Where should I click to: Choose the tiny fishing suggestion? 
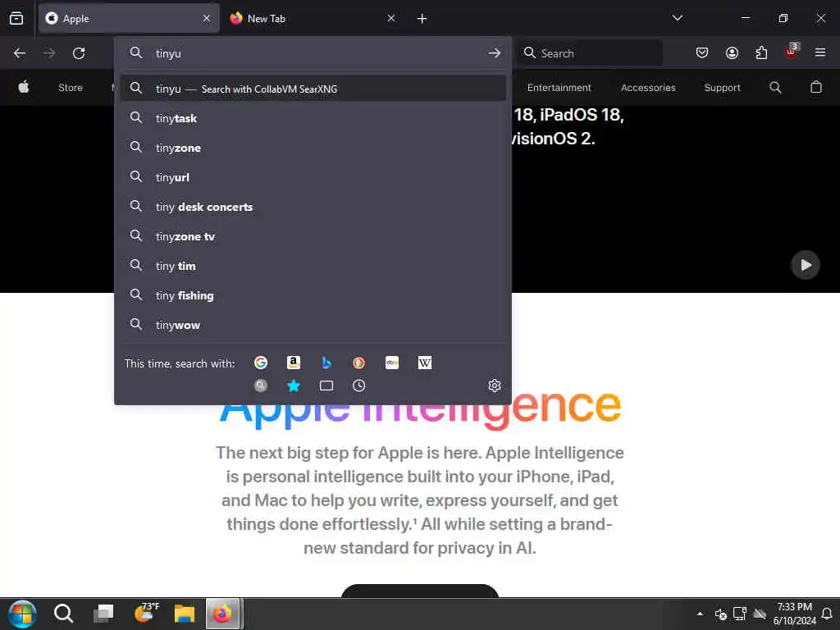point(313,295)
